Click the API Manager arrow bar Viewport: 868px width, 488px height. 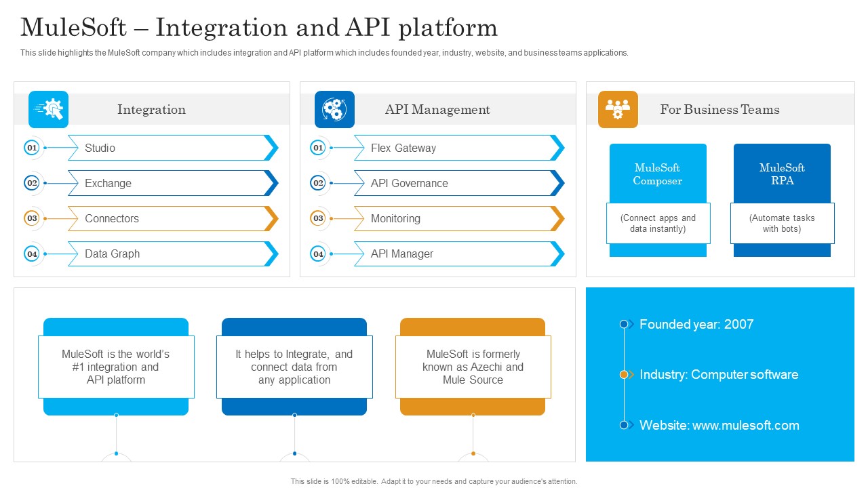coord(459,253)
